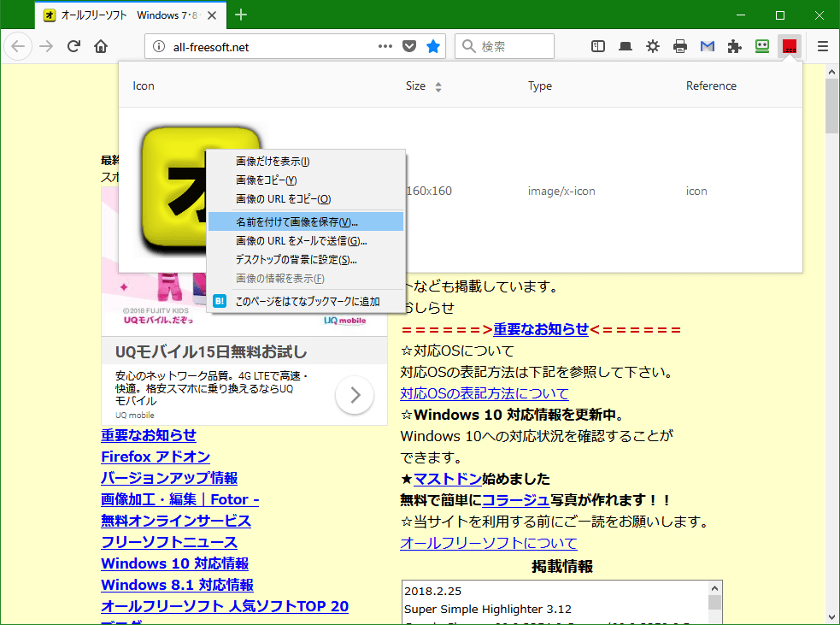Screen dimensions: 840x625
Task: Open the Gmail M icon
Action: coord(708,47)
